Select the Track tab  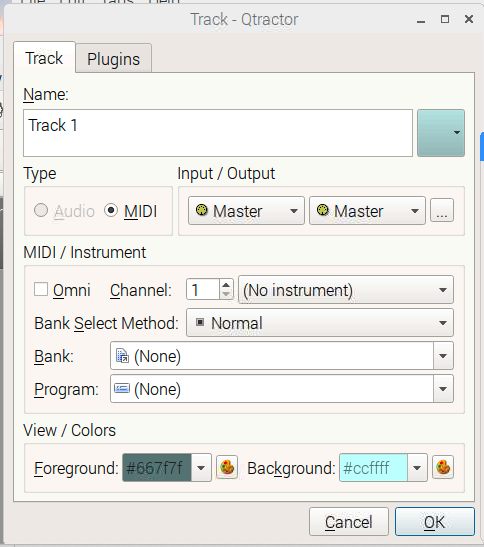point(44,58)
